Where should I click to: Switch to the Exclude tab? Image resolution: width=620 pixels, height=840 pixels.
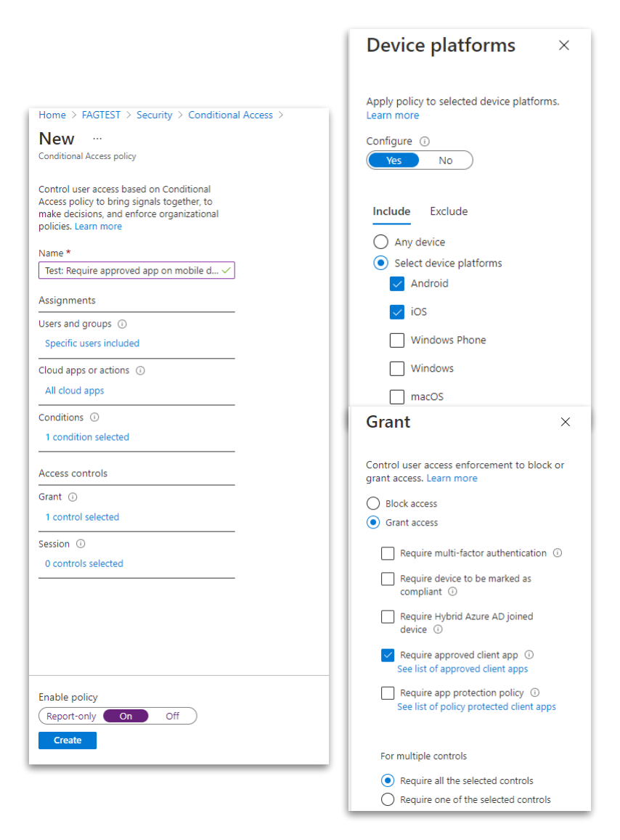(448, 211)
